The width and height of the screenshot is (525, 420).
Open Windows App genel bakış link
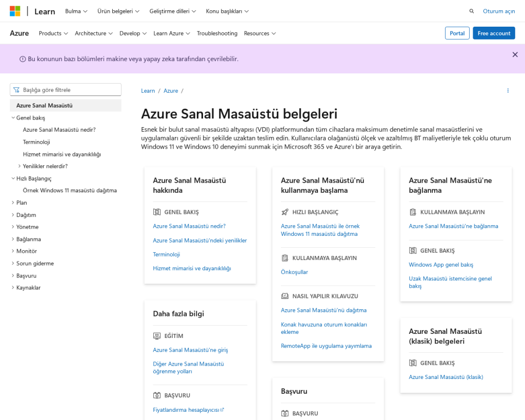(x=441, y=265)
